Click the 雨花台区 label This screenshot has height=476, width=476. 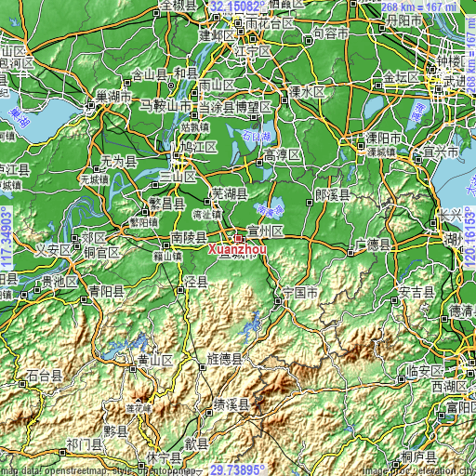[x=270, y=23]
